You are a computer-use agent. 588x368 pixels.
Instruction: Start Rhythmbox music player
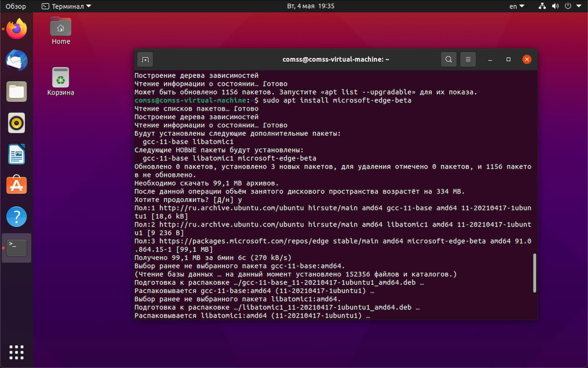click(x=16, y=123)
